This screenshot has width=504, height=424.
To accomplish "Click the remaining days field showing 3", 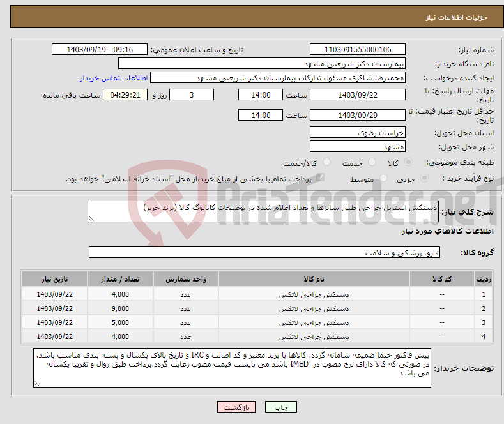I will pos(192,95).
